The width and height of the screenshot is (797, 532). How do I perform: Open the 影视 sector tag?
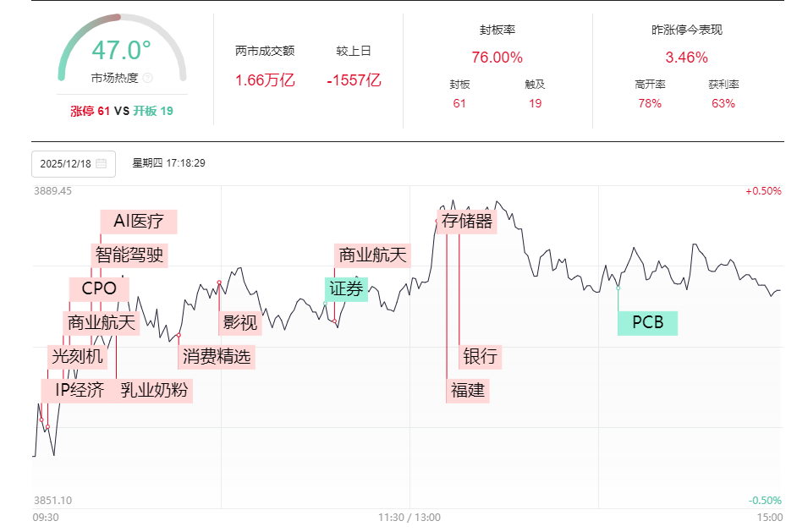240,322
